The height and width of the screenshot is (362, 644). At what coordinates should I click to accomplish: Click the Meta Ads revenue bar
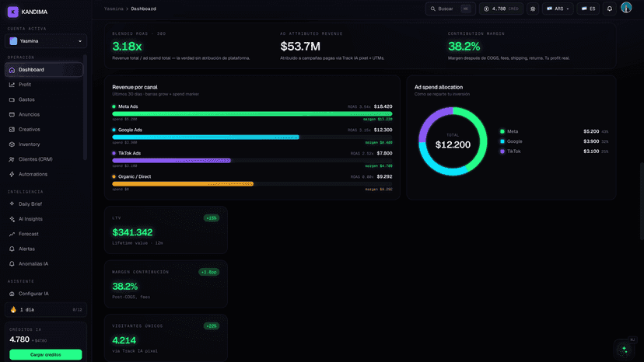252,113
